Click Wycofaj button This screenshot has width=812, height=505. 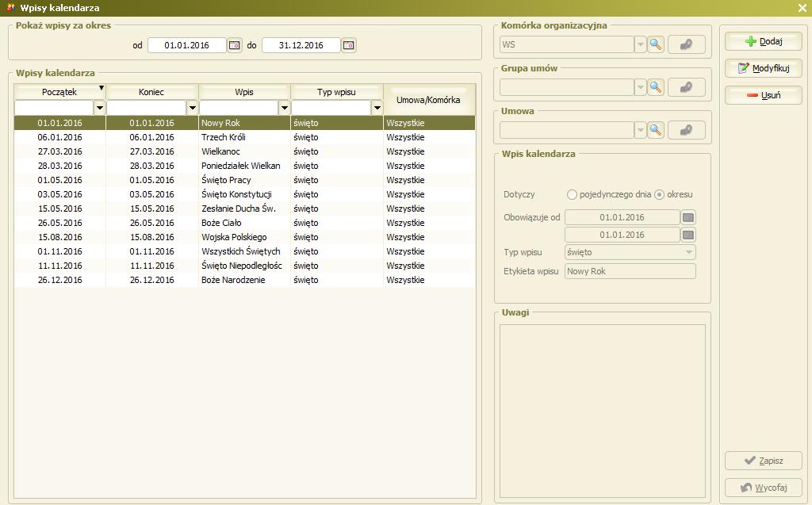[764, 488]
